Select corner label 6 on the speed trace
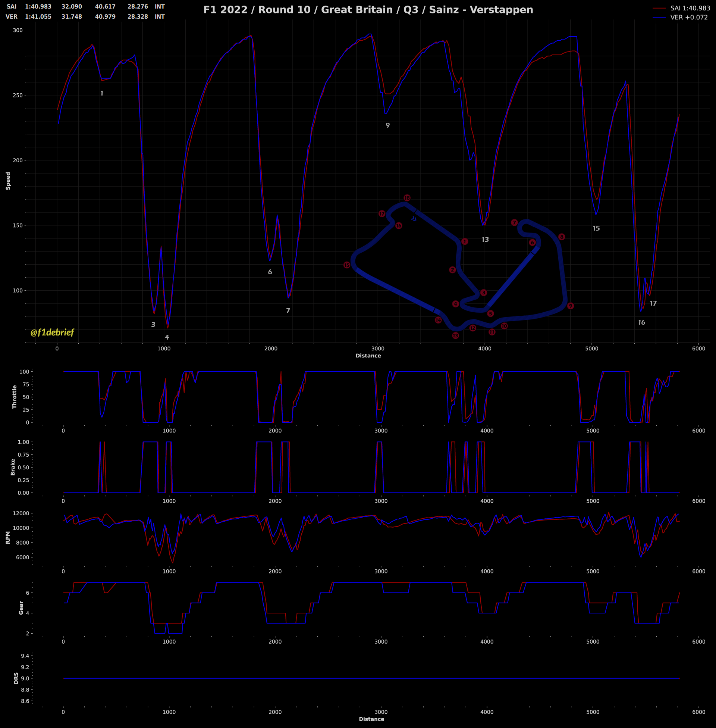This screenshot has height=728, width=716. click(270, 272)
